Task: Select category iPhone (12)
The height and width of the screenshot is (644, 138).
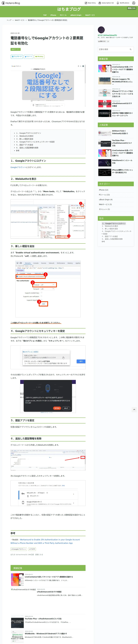Action: 104,190
